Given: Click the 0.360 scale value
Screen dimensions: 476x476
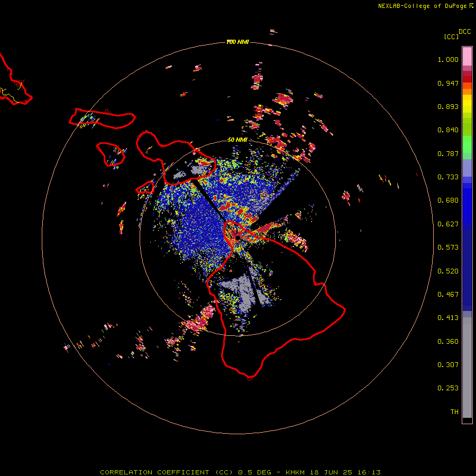Looking at the screenshot, I should click(448, 342).
